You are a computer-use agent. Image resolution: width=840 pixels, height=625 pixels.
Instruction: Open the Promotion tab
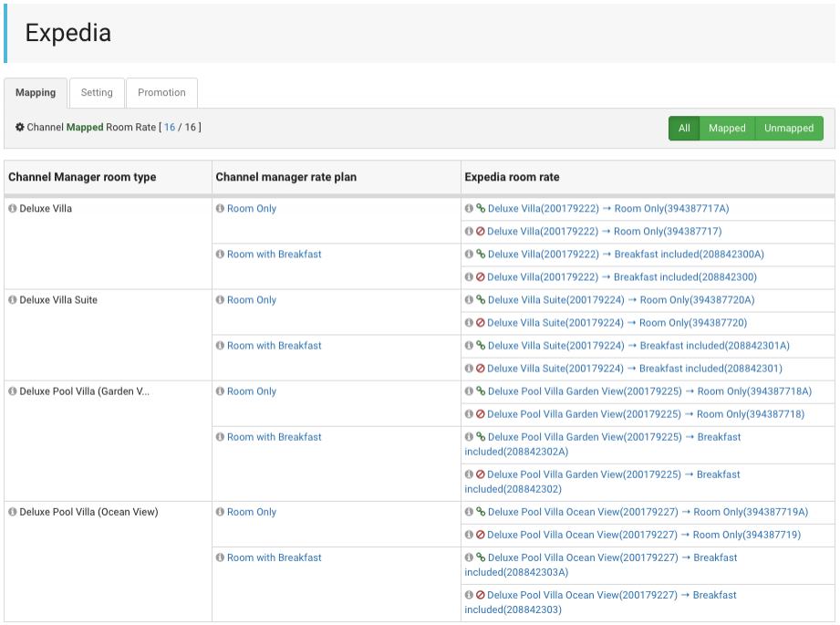(x=161, y=93)
